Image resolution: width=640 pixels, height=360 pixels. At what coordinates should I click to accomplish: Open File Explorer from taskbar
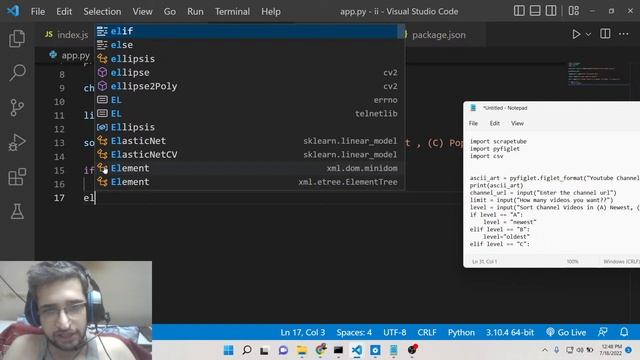pyautogui.click(x=302, y=350)
